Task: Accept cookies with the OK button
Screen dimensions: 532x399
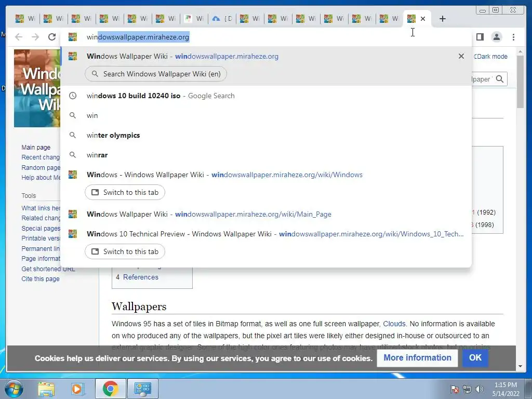Action: point(475,357)
